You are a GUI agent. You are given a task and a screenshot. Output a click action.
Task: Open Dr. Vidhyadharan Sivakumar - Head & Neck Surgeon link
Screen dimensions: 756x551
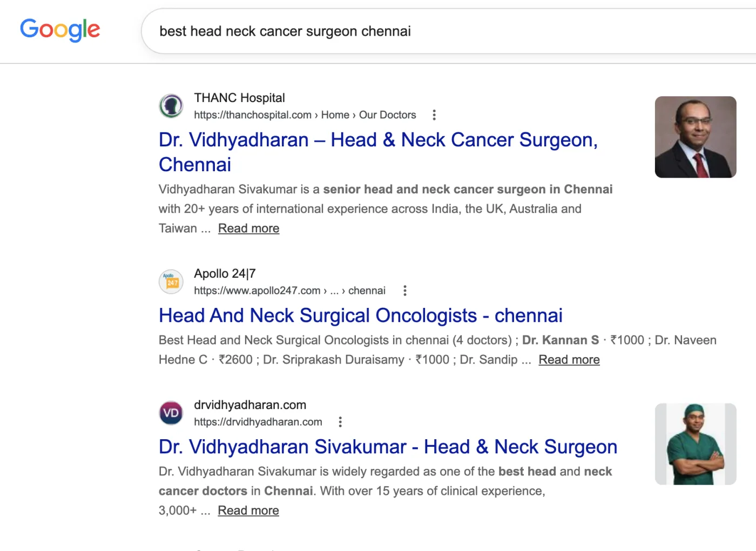388,447
